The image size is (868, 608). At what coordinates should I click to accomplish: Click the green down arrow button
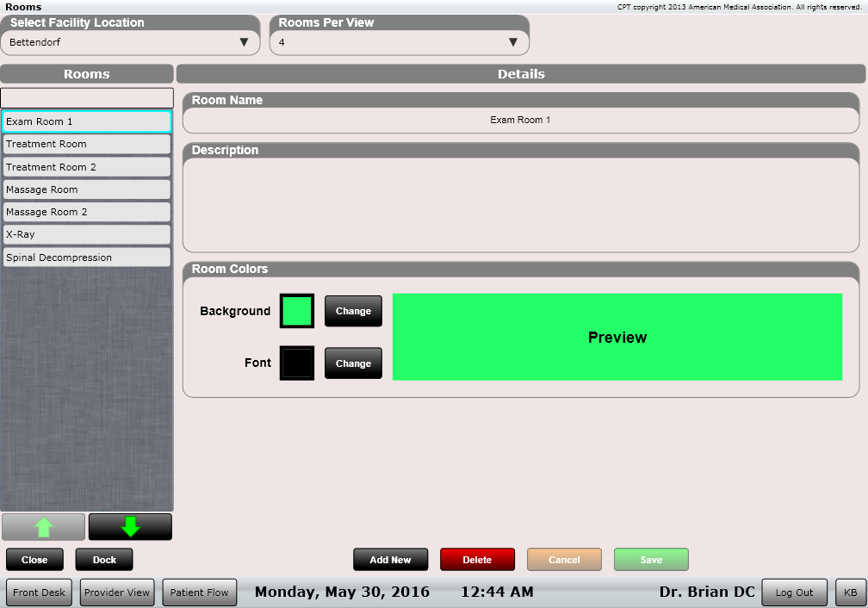(130, 527)
